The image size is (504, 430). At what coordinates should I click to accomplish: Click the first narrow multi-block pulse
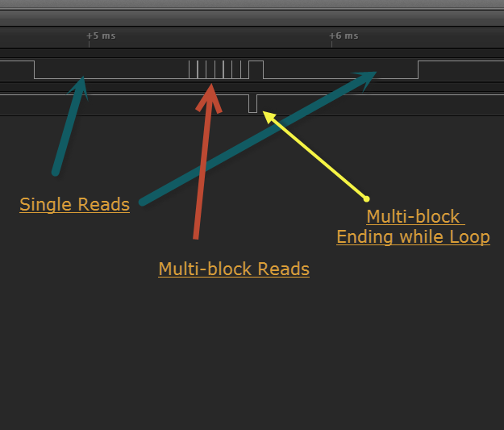[x=191, y=69]
